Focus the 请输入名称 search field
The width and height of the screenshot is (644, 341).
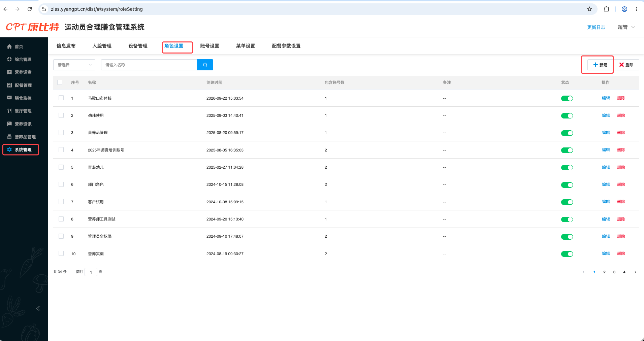(149, 65)
